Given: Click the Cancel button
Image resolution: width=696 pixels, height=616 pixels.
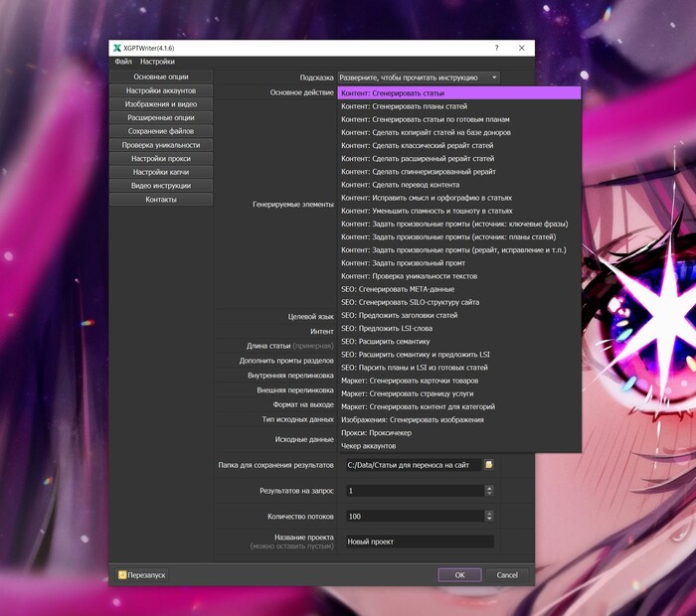Looking at the screenshot, I should pyautogui.click(x=507, y=574).
